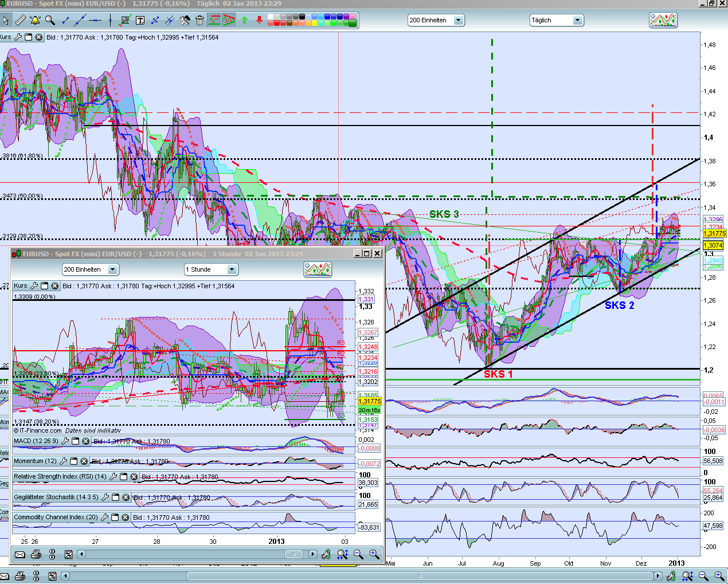Insert a red down arrow marker

point(259,21)
